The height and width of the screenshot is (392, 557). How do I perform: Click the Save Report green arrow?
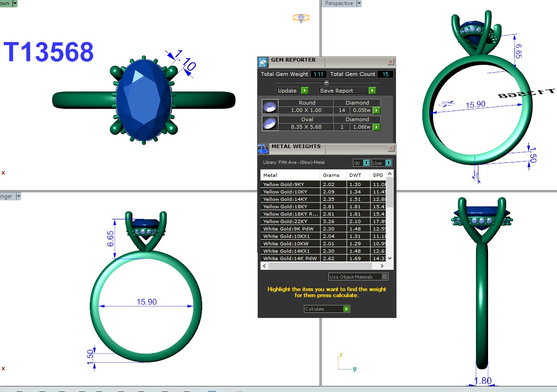tap(372, 91)
